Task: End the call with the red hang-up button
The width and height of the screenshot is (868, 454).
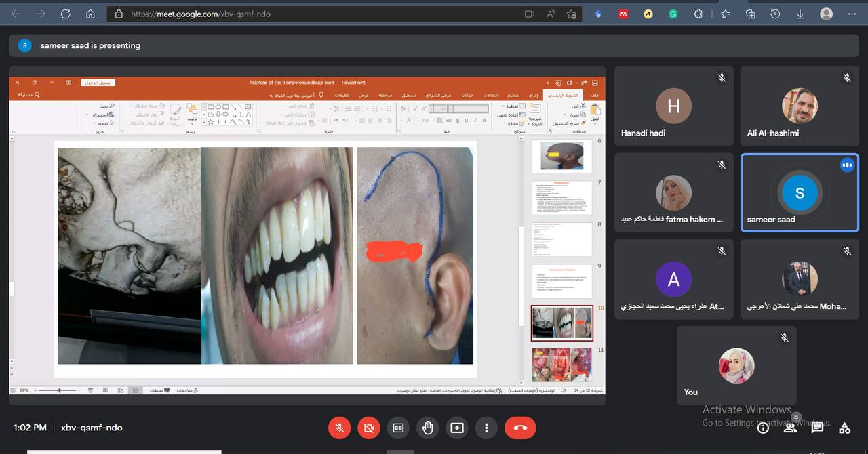Action: click(520, 428)
